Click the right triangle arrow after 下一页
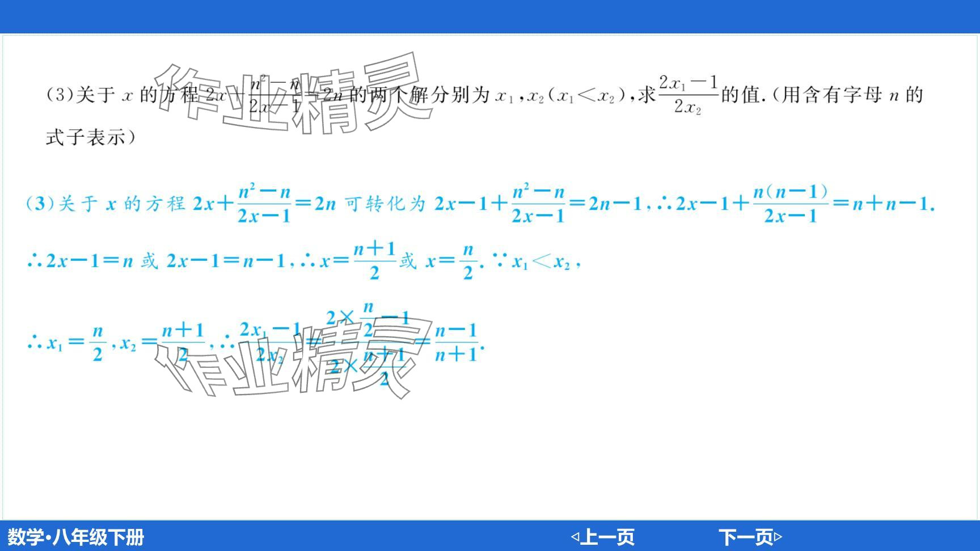The image size is (980, 551). [x=779, y=536]
